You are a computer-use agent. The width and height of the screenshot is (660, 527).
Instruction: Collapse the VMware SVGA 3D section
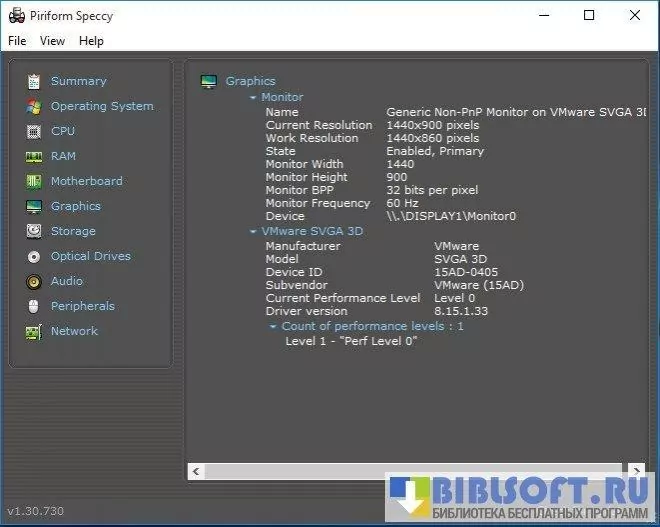(253, 232)
